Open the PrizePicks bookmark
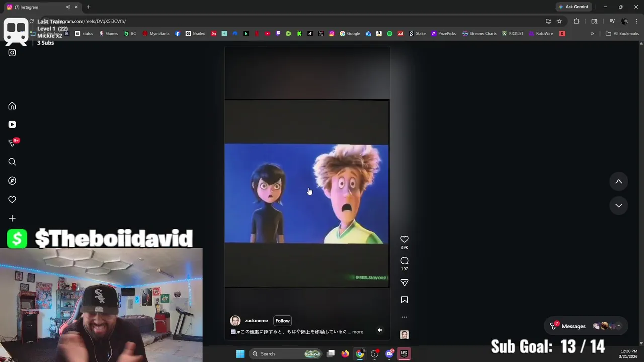Viewport: 644px width, 362px height. (444, 34)
